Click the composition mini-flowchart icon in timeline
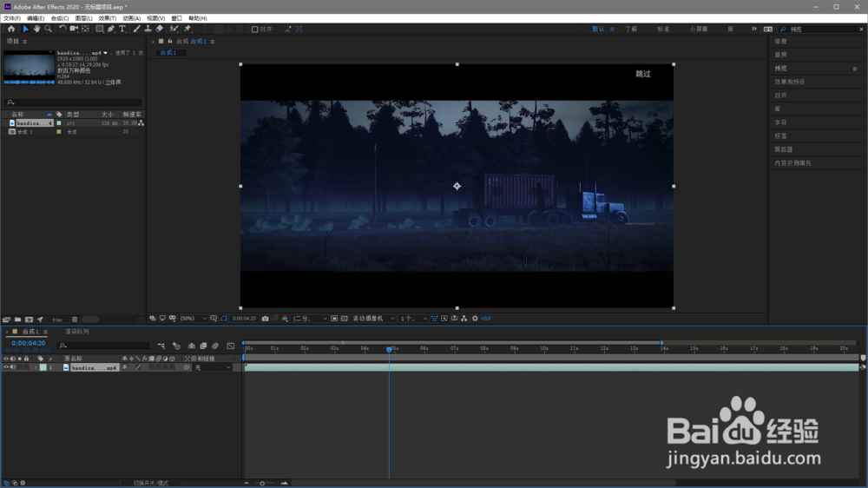868x488 pixels. tap(161, 346)
